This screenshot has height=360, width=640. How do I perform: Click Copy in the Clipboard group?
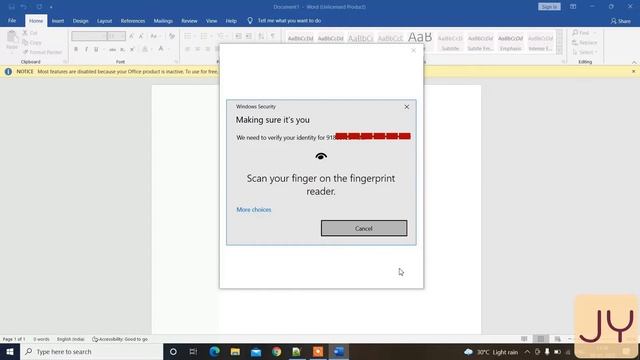coord(32,42)
